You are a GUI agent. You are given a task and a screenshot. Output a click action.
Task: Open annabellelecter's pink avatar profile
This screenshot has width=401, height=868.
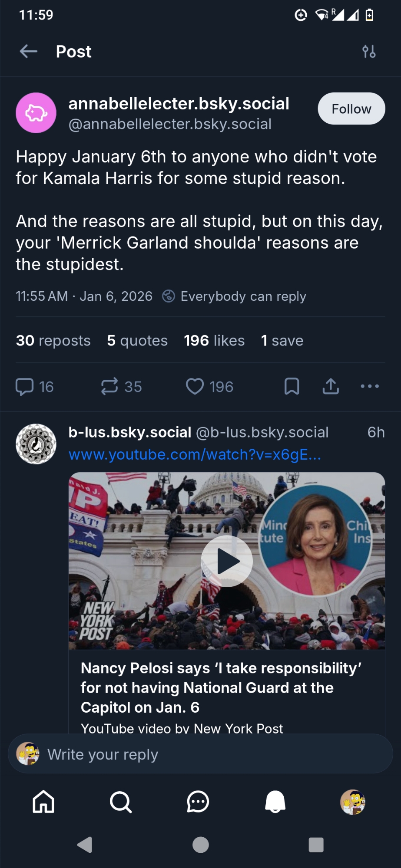(36, 113)
